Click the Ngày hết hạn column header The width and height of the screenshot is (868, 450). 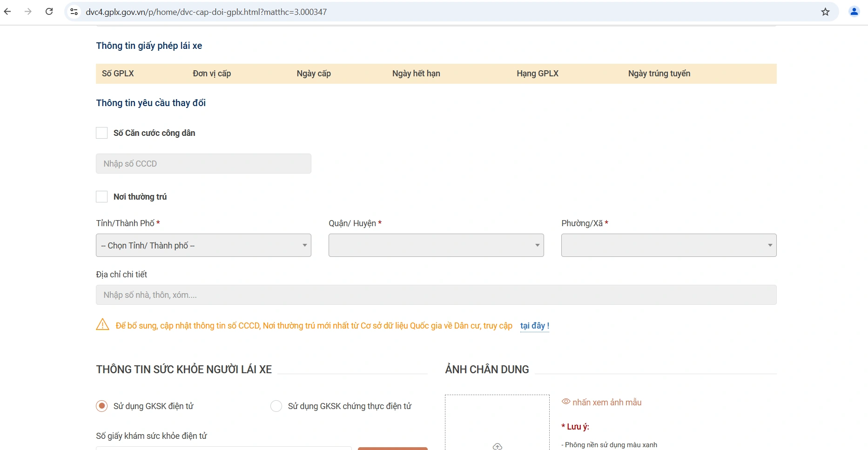pos(416,74)
